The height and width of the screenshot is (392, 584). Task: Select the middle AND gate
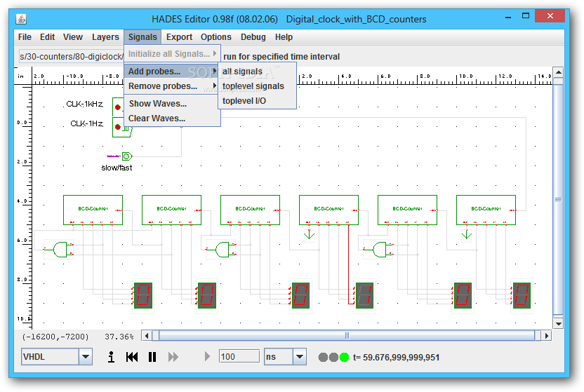(x=222, y=250)
